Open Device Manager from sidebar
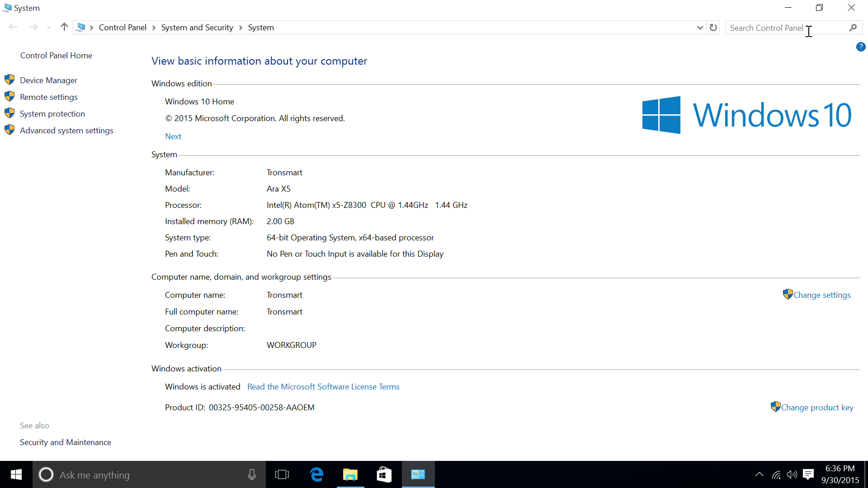The image size is (868, 488). click(x=48, y=80)
